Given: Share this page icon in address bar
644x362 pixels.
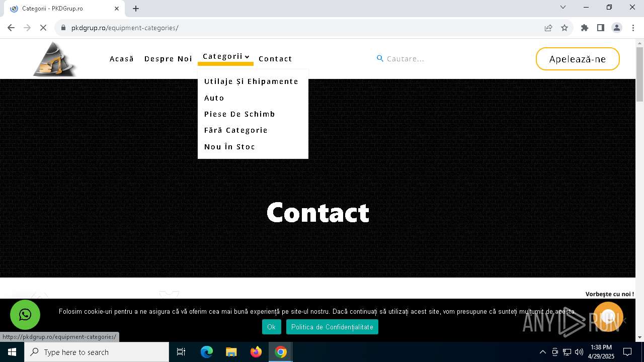Looking at the screenshot, I should coord(548,28).
